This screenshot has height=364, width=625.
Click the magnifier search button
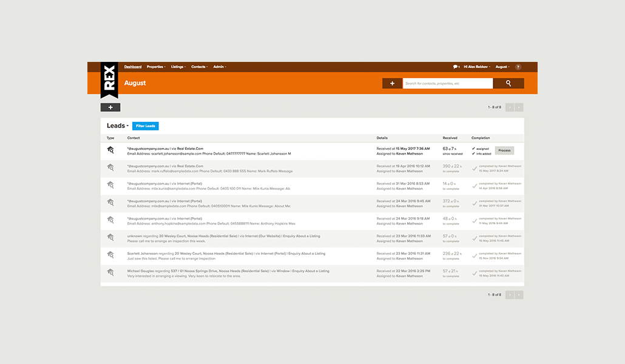click(x=508, y=83)
